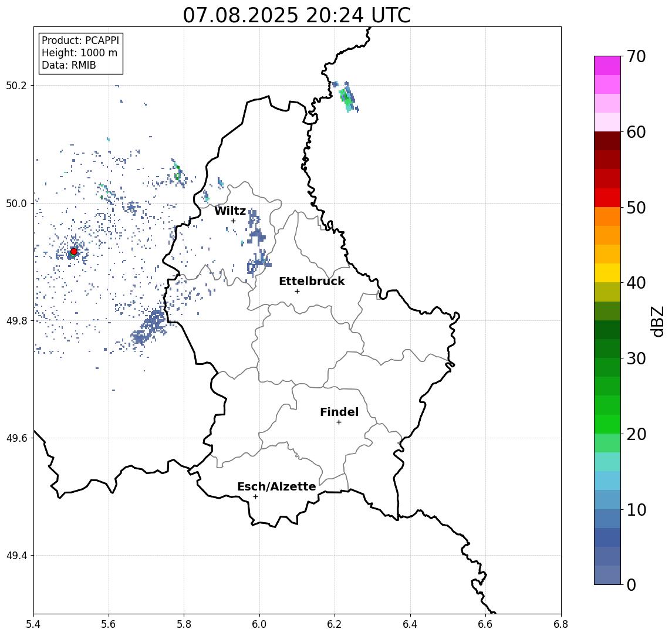Select the Wiltz city label

click(230, 211)
